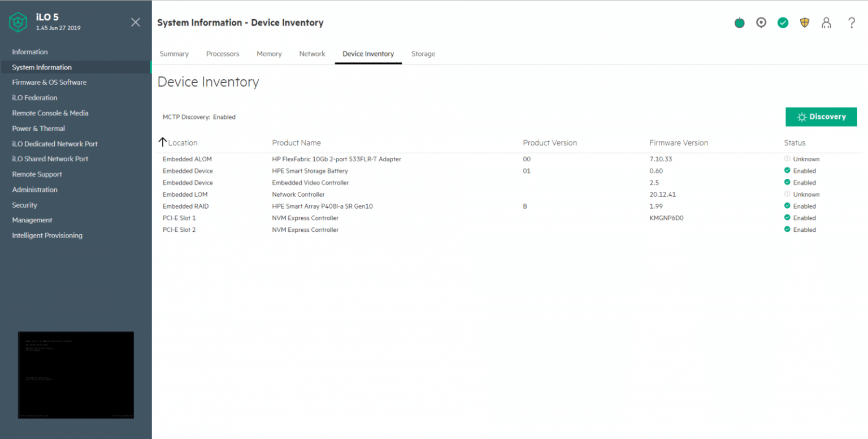This screenshot has width=868, height=439.
Task: Click the UID indicator target icon
Action: pyautogui.click(x=761, y=23)
